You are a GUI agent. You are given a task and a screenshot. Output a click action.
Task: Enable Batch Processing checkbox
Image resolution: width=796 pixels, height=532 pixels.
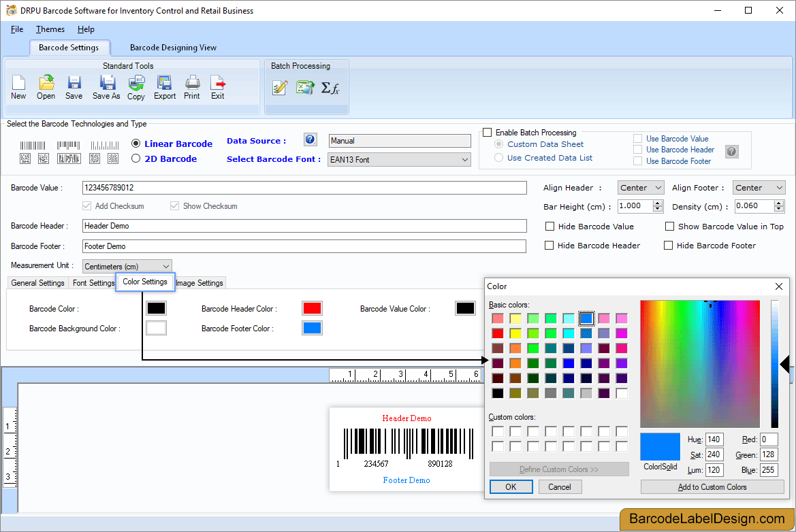pos(488,132)
